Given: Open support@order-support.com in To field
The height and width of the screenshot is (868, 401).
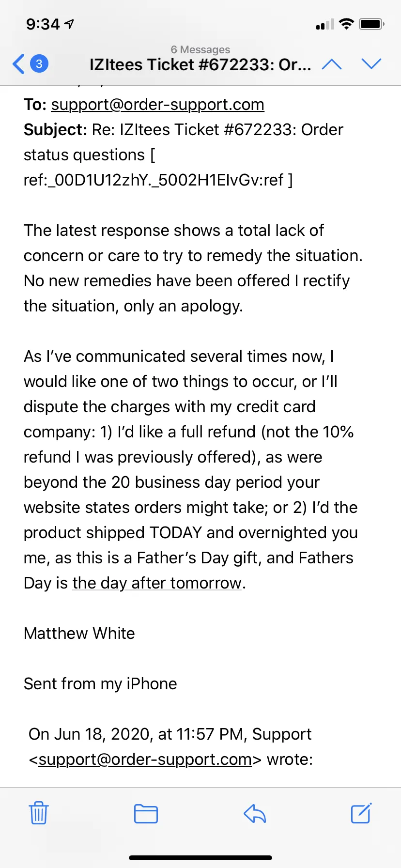Looking at the screenshot, I should click(x=157, y=105).
